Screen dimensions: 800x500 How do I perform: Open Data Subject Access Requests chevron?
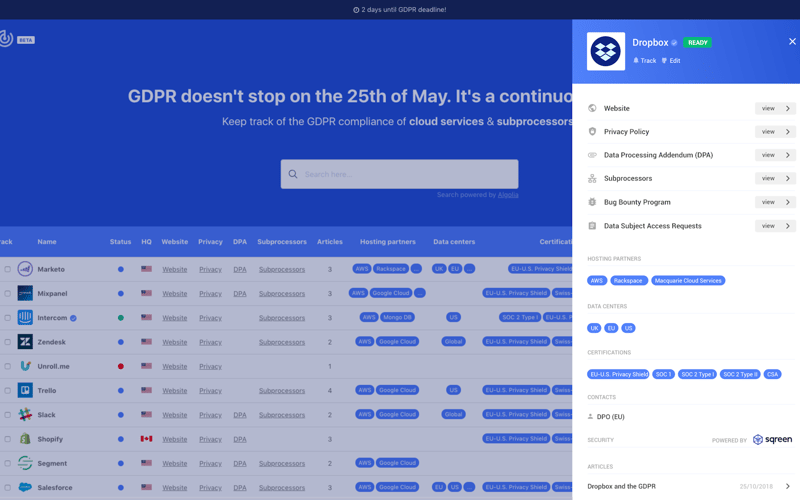788,226
